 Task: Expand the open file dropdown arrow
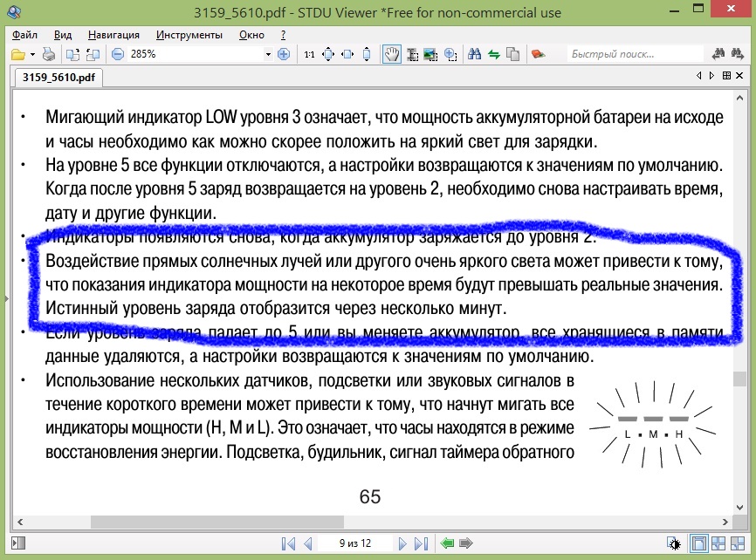[32, 54]
